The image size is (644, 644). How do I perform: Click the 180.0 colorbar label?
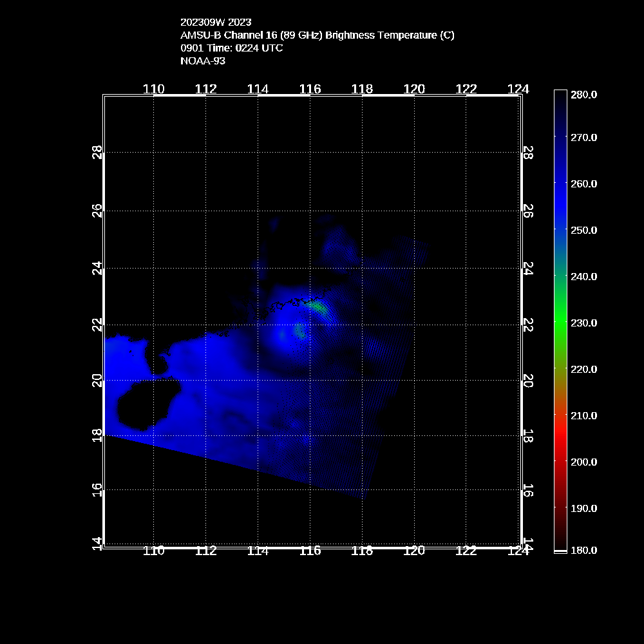click(583, 551)
